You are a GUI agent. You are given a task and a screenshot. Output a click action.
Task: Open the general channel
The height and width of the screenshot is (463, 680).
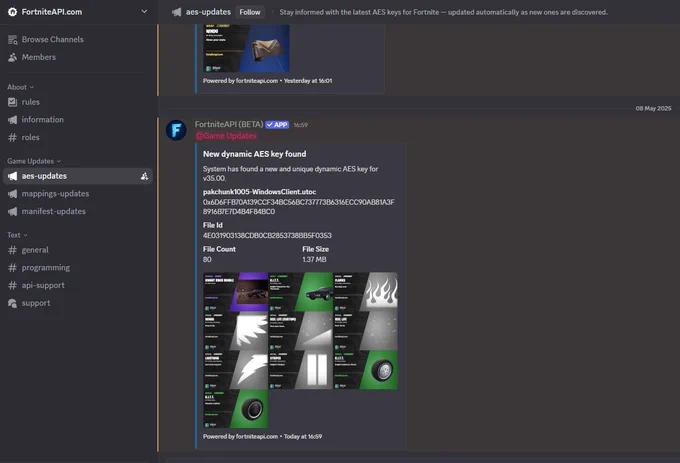click(35, 250)
